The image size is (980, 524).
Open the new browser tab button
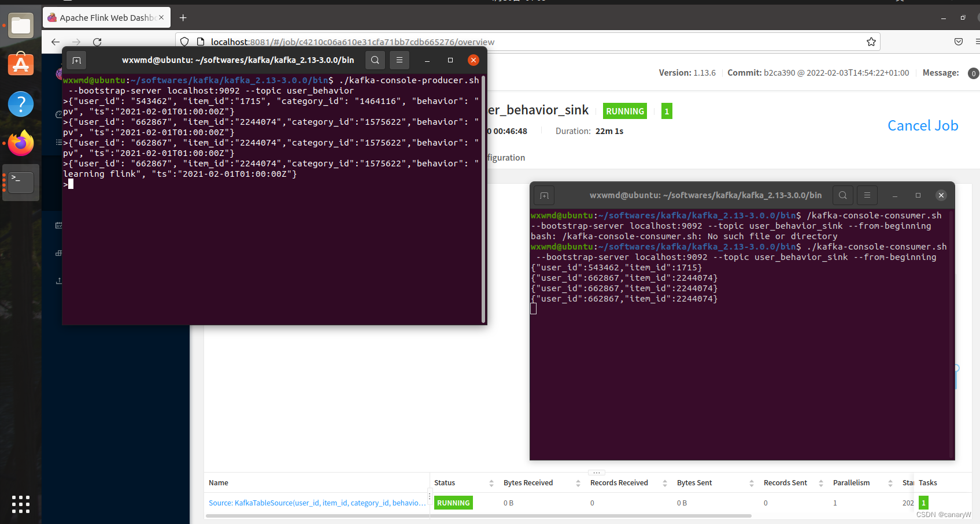click(183, 18)
